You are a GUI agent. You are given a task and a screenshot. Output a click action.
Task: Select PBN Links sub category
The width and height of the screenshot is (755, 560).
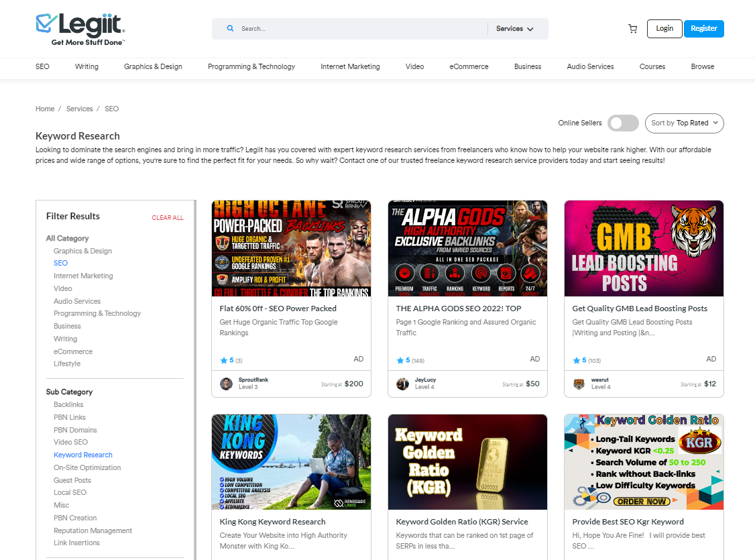click(x=70, y=417)
